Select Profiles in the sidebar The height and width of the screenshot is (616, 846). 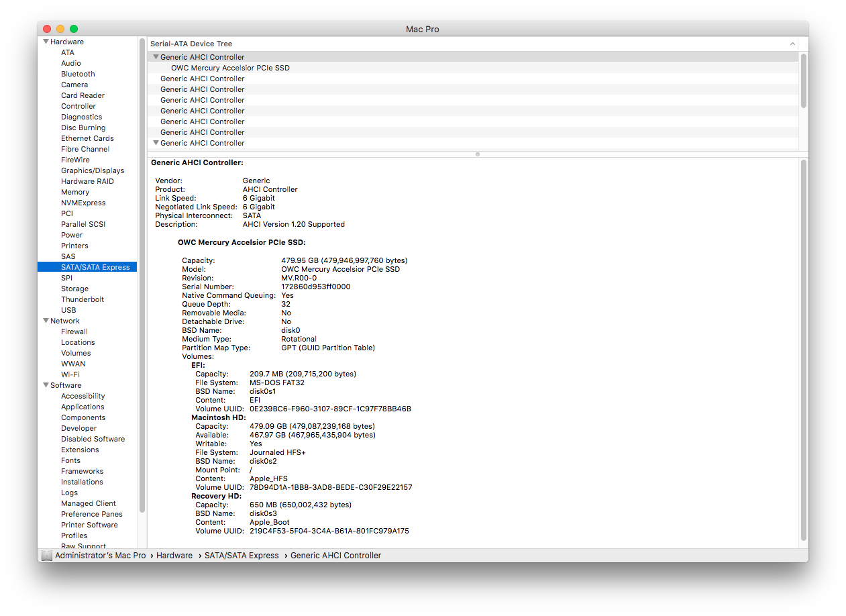(x=74, y=535)
